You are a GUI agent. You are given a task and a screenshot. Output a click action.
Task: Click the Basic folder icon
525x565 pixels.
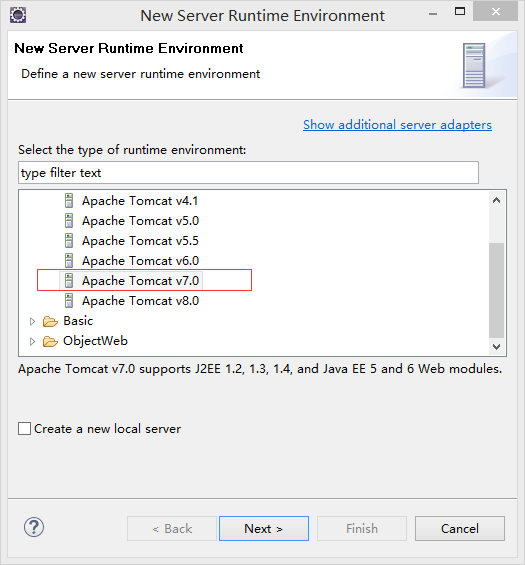(x=50, y=321)
